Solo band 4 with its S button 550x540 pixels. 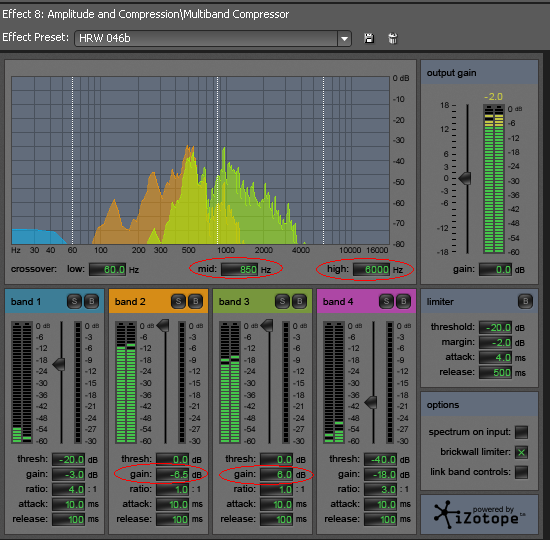pos(386,301)
